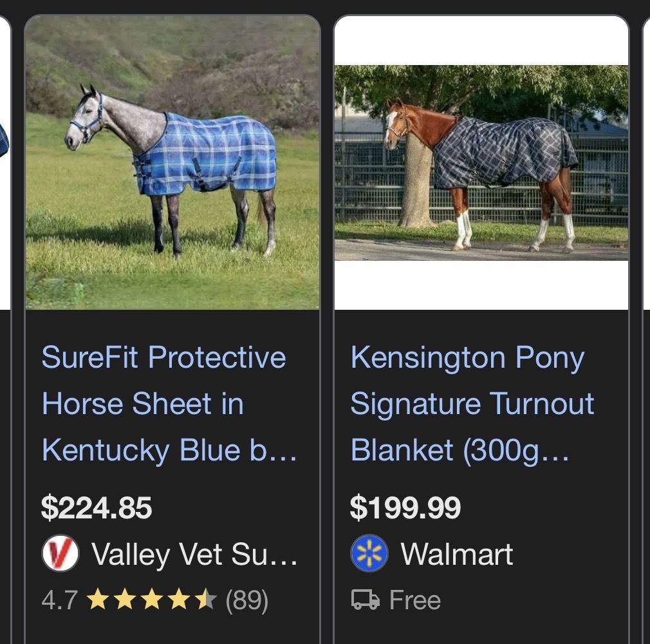Open the (89) reviews count

(246, 600)
